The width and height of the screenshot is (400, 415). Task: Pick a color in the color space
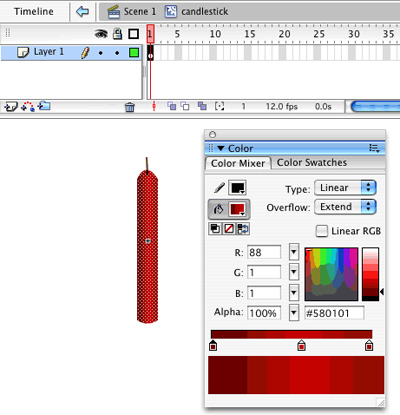331,274
